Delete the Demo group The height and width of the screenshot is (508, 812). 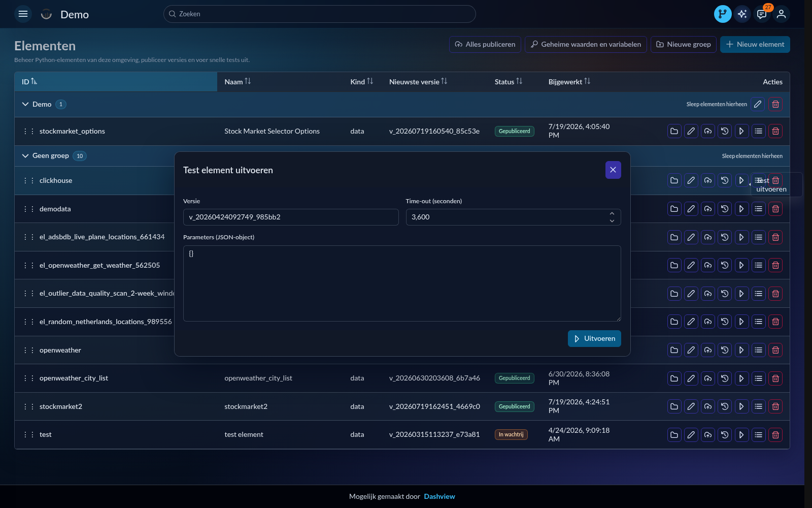coord(775,104)
